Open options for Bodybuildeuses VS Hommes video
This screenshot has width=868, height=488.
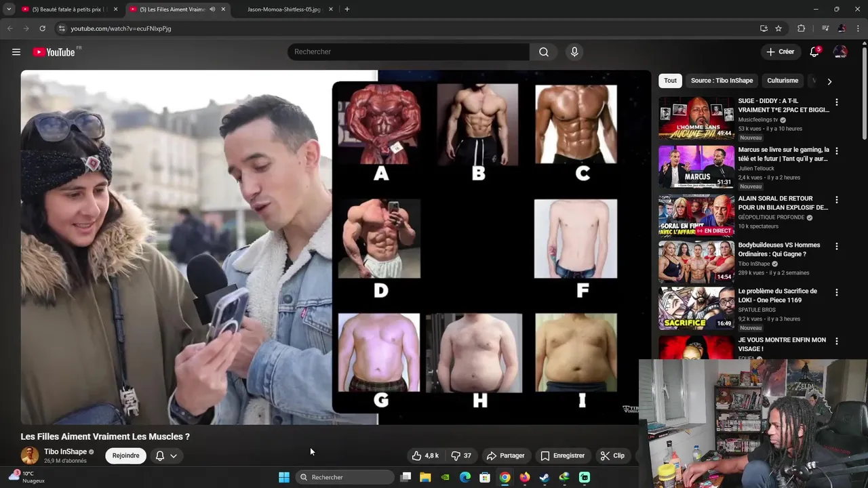[x=836, y=246]
